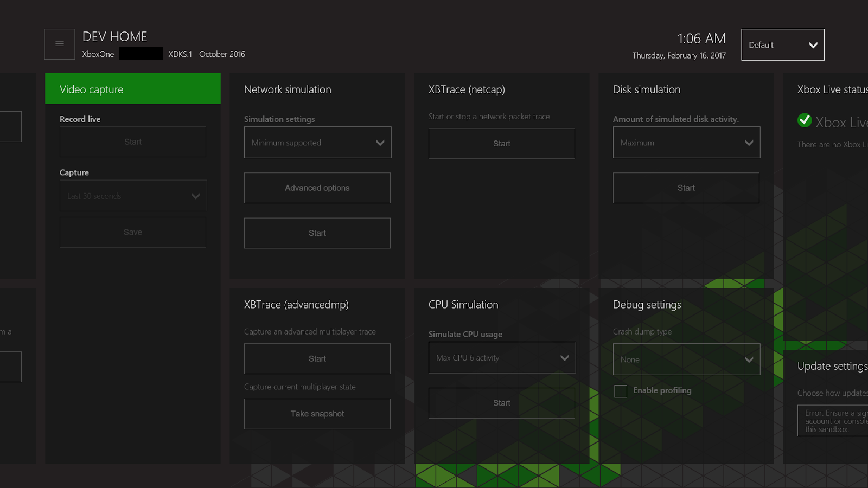Start the CPU simulation
The image size is (868, 488).
(501, 403)
